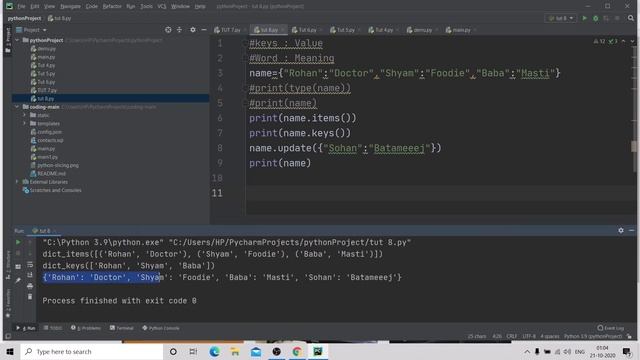Collapse all in the Project panel toolbar

click(179, 30)
